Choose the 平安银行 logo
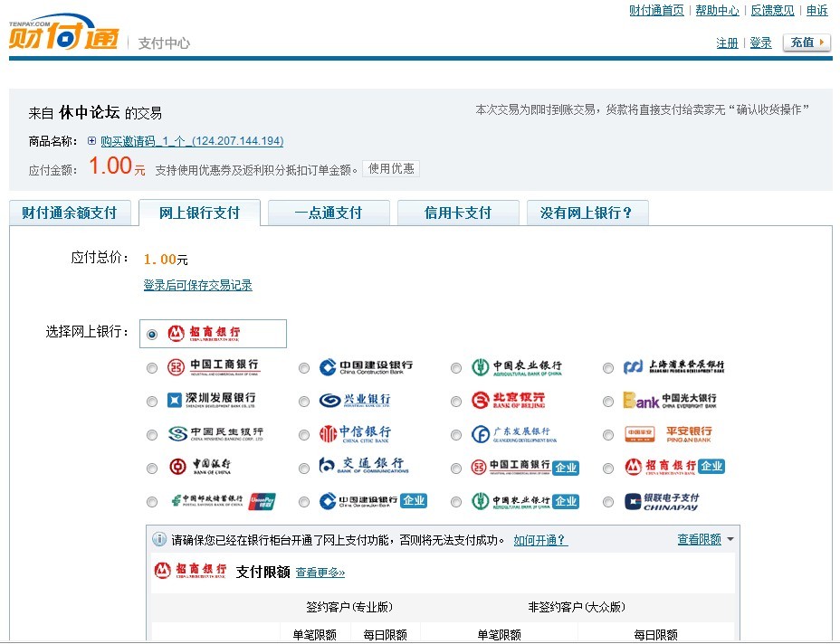The image size is (840, 644). 669,434
